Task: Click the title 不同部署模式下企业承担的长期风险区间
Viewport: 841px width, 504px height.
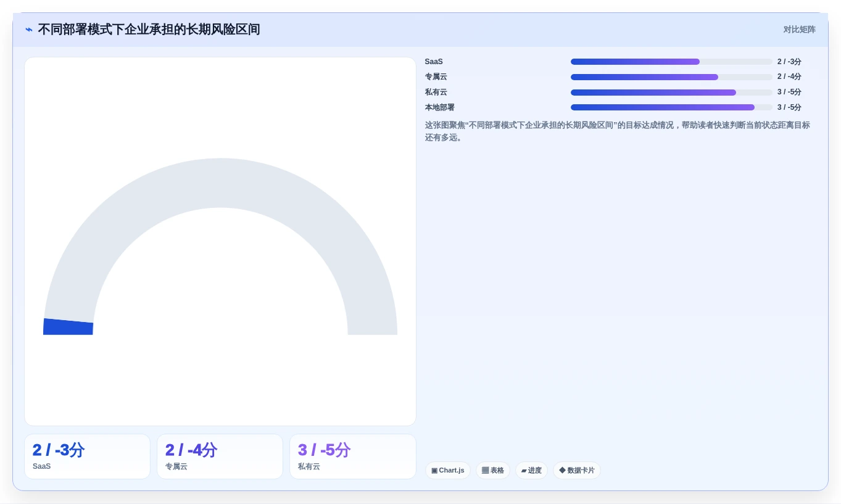Action: 149,30
